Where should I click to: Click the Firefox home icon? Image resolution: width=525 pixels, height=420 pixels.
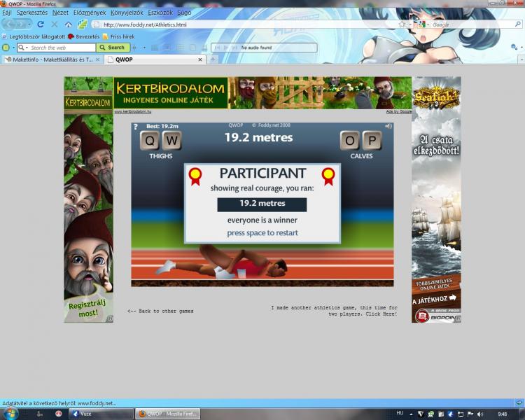[69, 24]
